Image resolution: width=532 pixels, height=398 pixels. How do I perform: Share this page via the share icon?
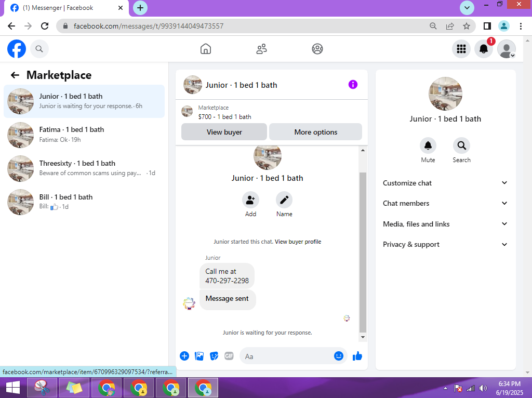(450, 26)
